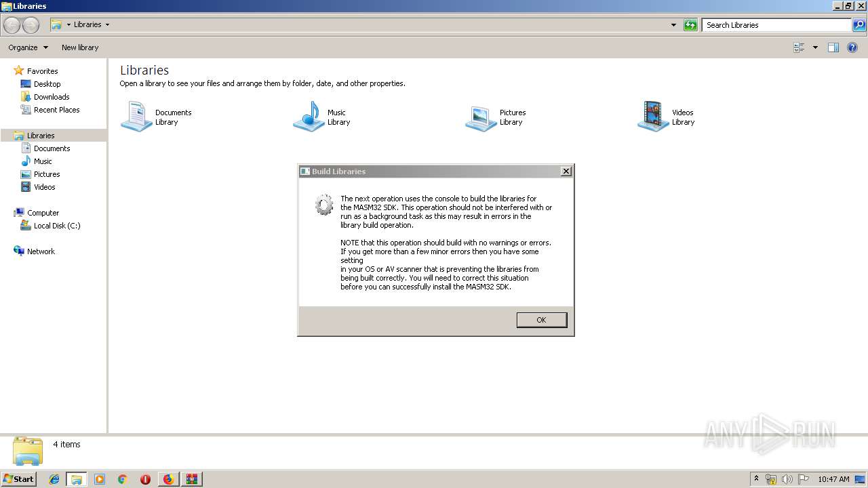This screenshot has width=868, height=488.
Task: Click the Libraries breadcrumb text
Action: point(87,24)
